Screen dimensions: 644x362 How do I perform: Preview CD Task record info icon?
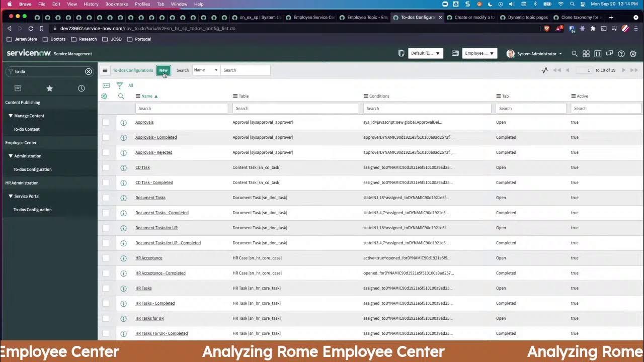(123, 167)
